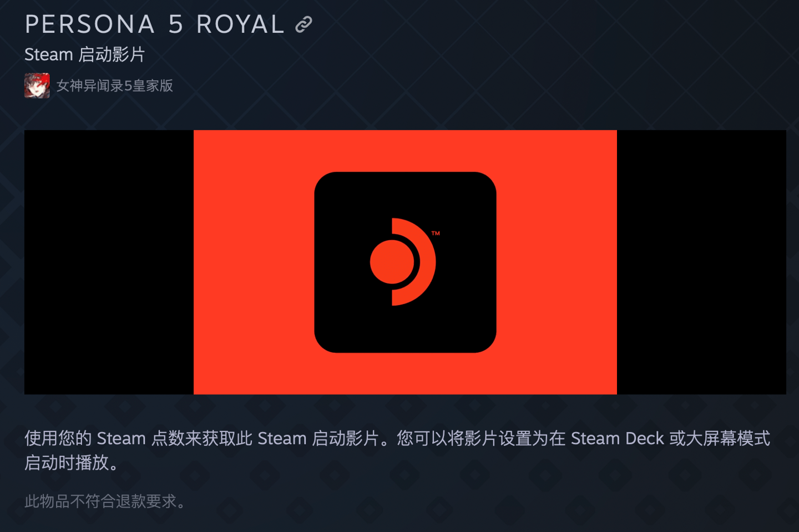Click the chain link icon beside PERSONA 5 ROYAL
The image size is (799, 532).
tap(304, 24)
